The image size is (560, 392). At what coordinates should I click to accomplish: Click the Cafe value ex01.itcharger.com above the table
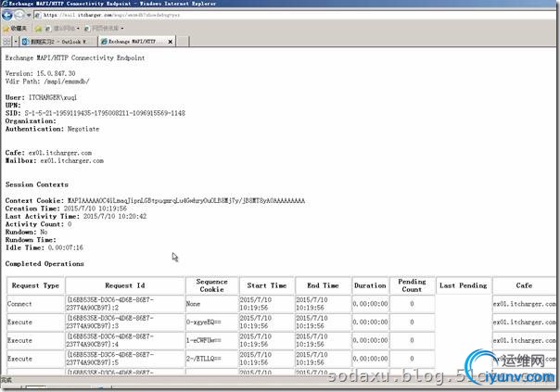pyautogui.click(x=60, y=153)
